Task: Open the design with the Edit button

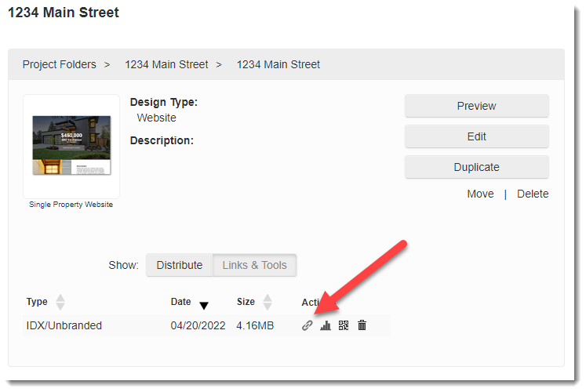Action: [x=476, y=136]
